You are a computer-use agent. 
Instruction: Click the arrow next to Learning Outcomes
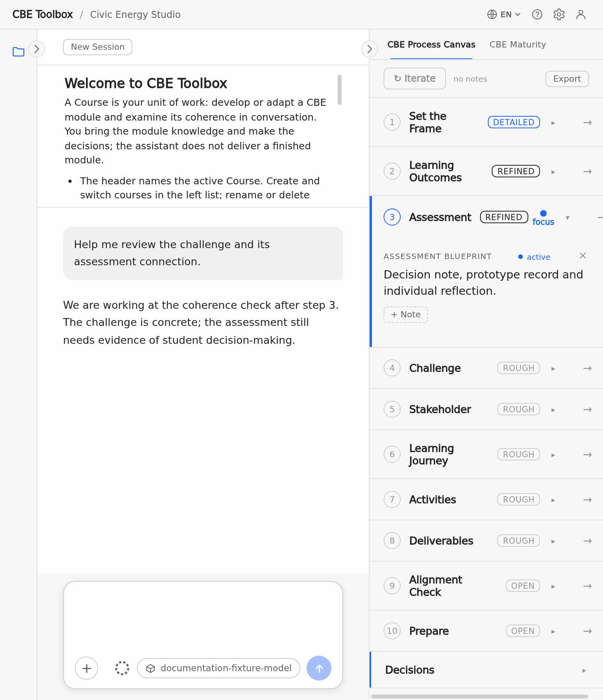coord(587,171)
